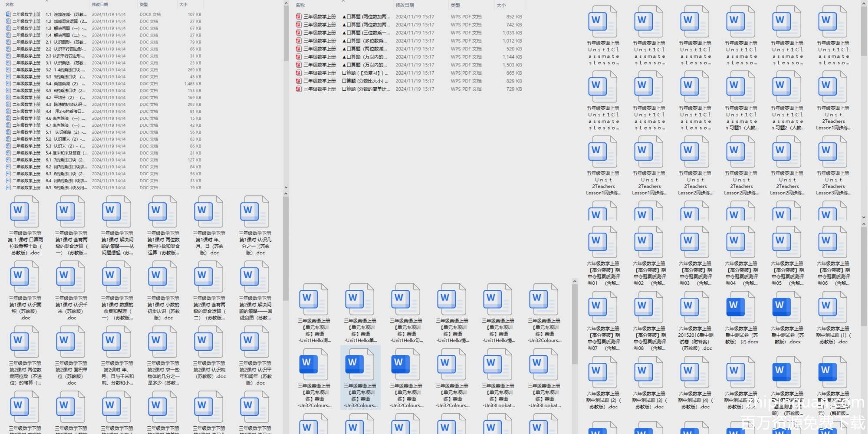Click the down arrow on DOC list scrollbar

pyautogui.click(x=286, y=187)
